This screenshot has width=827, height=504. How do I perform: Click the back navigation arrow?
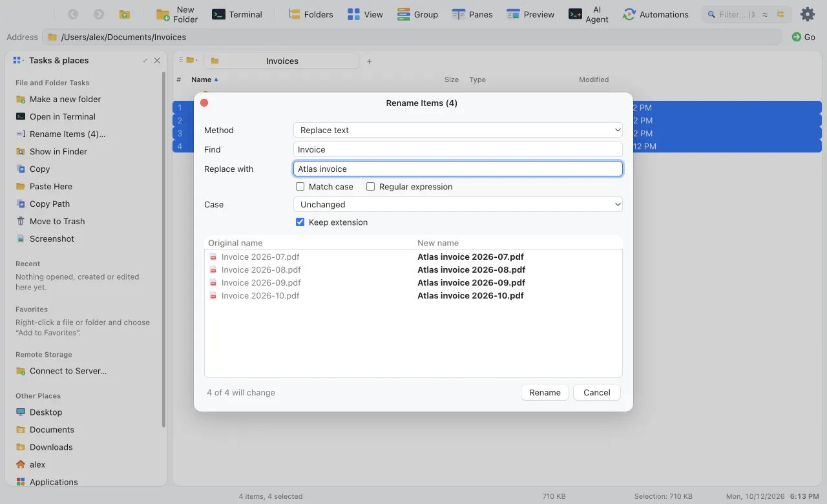click(73, 14)
